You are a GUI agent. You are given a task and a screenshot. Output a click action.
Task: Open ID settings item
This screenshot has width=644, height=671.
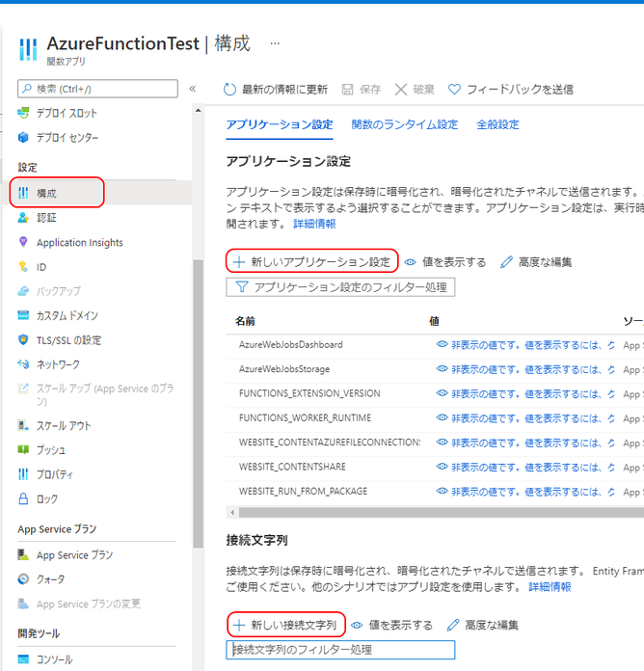coord(32,267)
